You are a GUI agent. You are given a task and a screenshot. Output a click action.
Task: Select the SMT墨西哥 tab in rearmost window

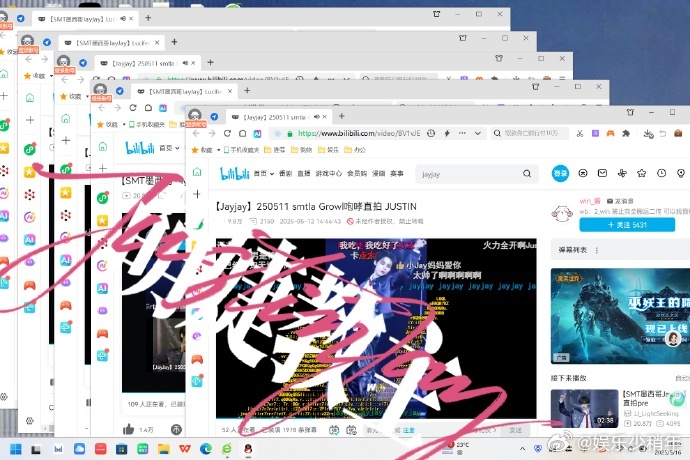[x=84, y=19]
